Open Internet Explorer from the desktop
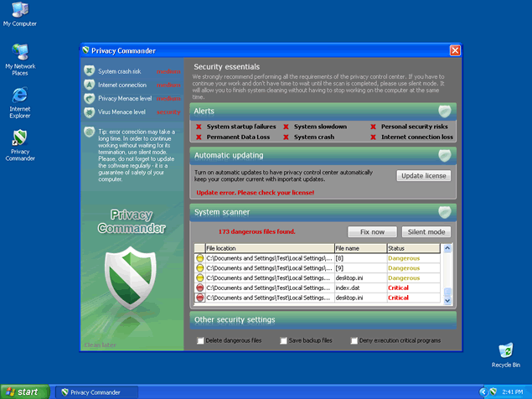This screenshot has width=532, height=399. pos(19,95)
